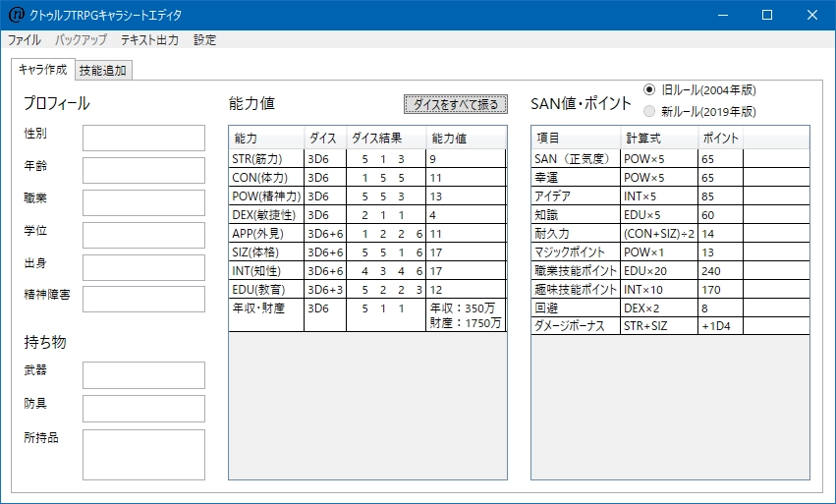Switch to the キャラ作成 tab
The image size is (836, 504).
42,70
